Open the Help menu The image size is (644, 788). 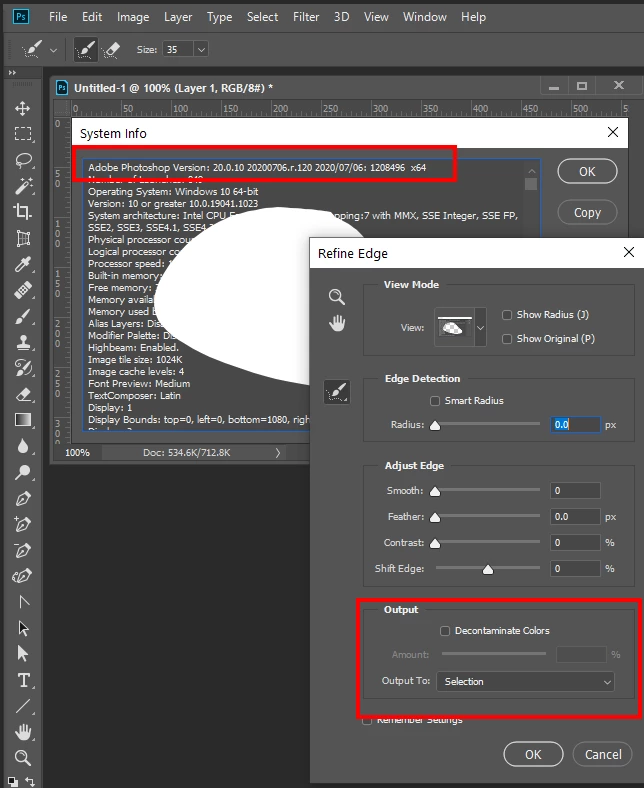[474, 17]
